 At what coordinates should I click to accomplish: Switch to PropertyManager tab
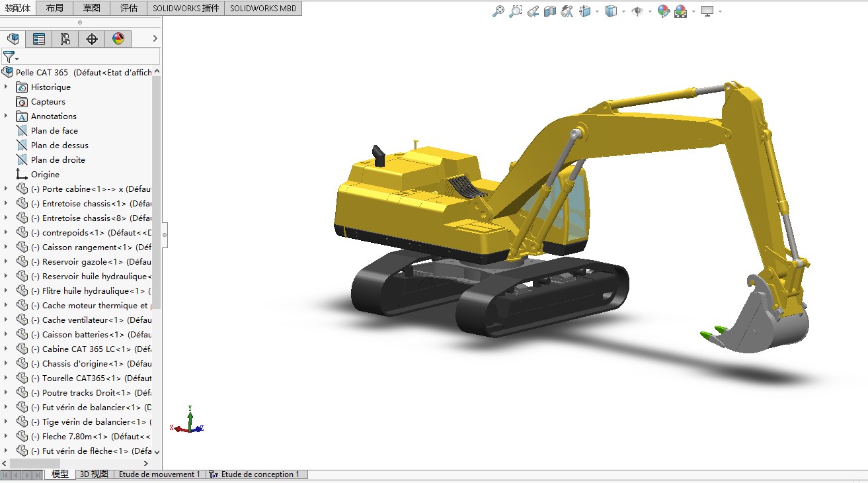tap(39, 39)
